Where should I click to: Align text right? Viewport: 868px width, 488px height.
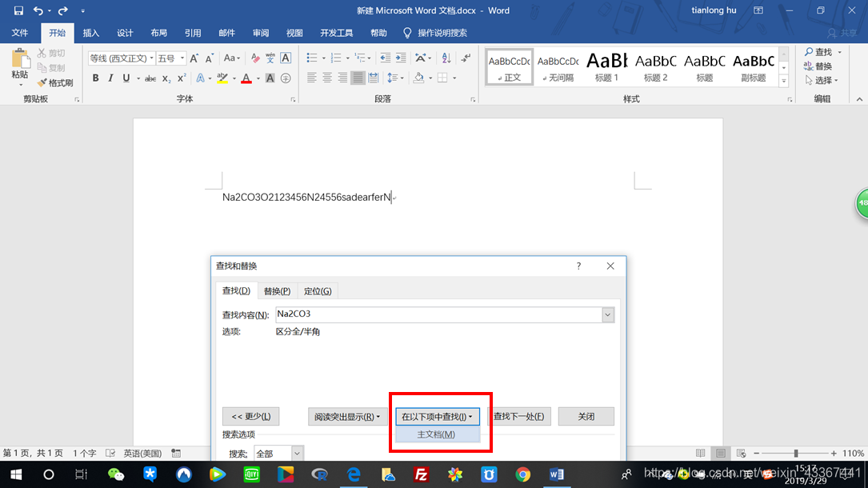click(x=342, y=78)
